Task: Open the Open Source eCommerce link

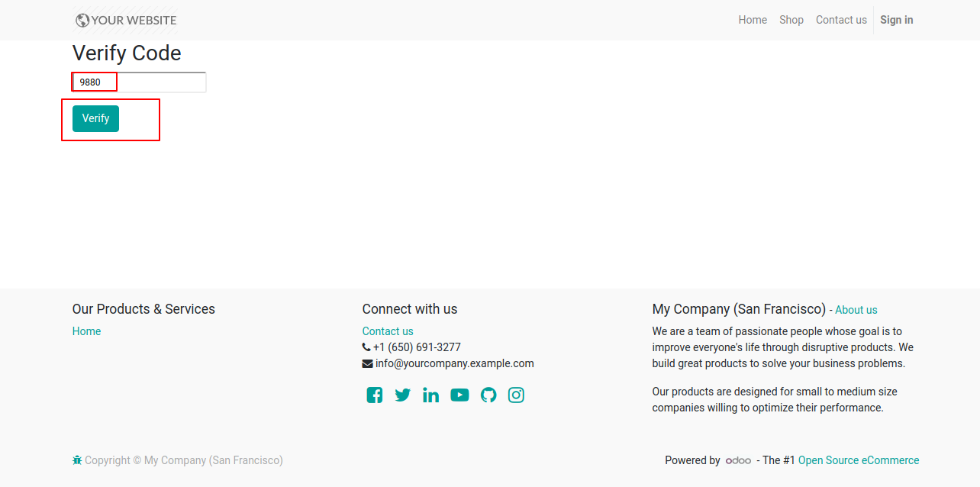Action: click(859, 460)
